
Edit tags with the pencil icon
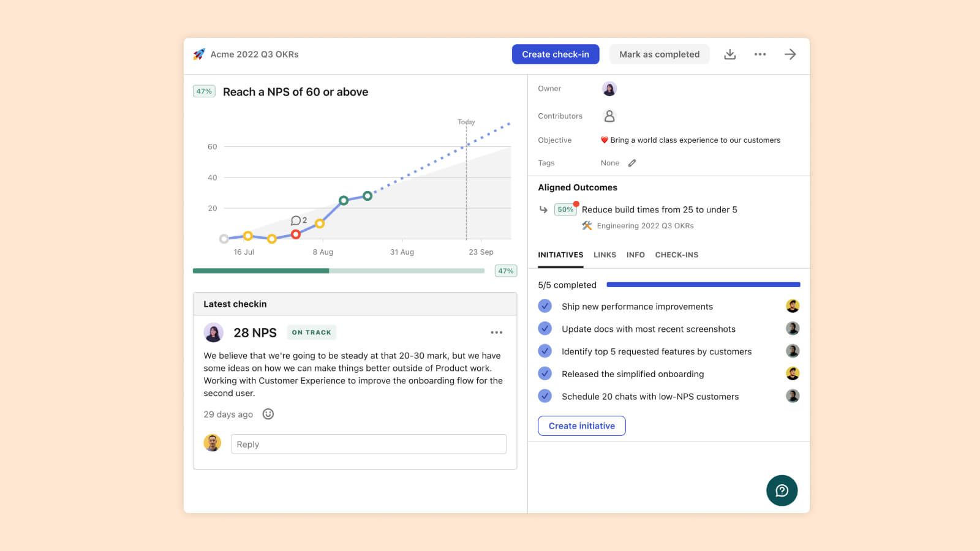[632, 163]
